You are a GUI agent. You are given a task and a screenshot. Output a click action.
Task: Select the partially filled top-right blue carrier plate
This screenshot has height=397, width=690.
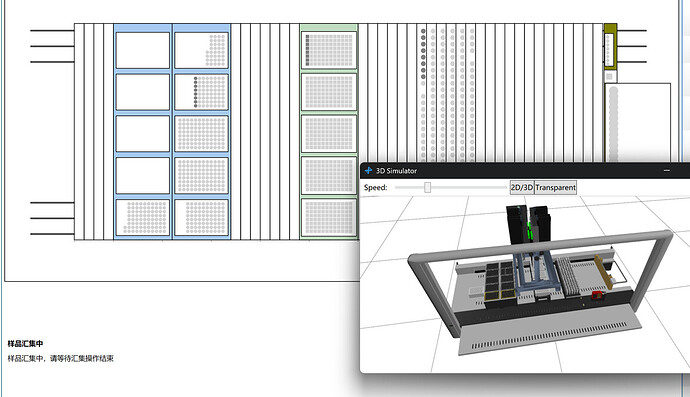point(202,50)
